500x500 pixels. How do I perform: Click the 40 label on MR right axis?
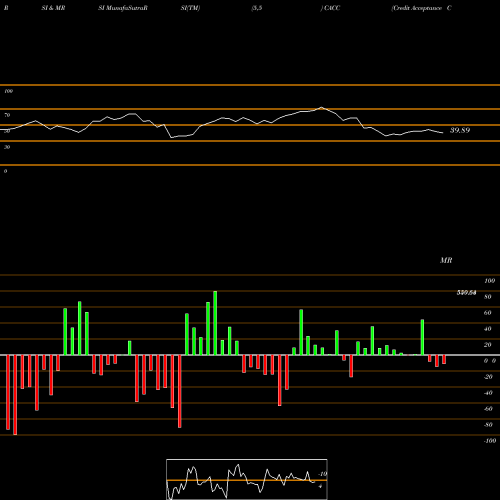488,329
